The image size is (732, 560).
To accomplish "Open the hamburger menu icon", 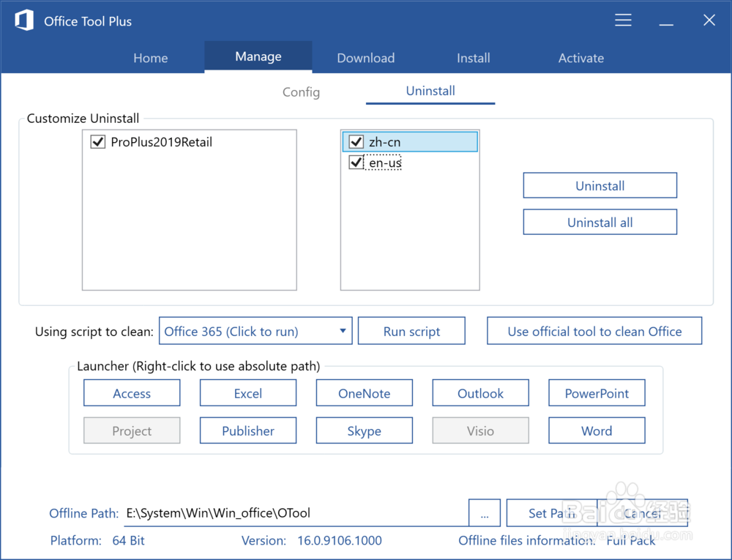I will pos(623,20).
